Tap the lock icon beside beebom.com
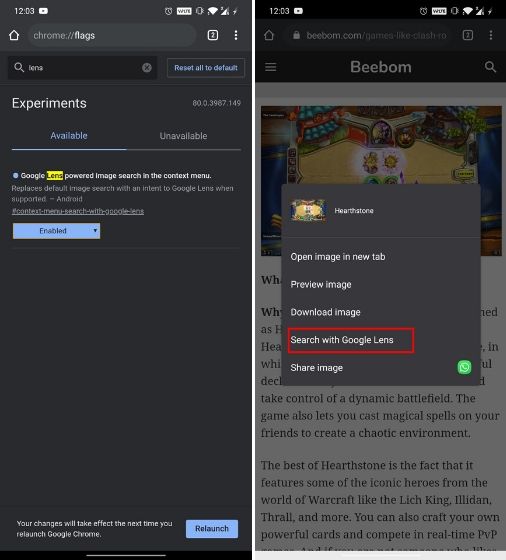 (x=296, y=35)
